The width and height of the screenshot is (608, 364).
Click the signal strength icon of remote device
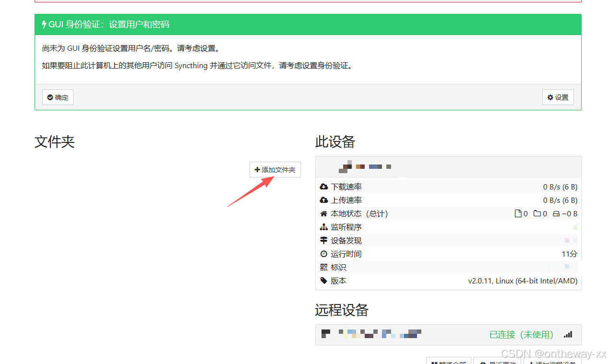[x=568, y=334]
